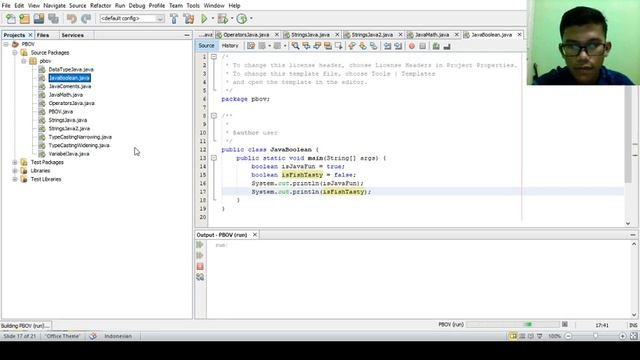The height and width of the screenshot is (360, 640).
Task: Collapse the pbov package node
Action: (x=24, y=61)
